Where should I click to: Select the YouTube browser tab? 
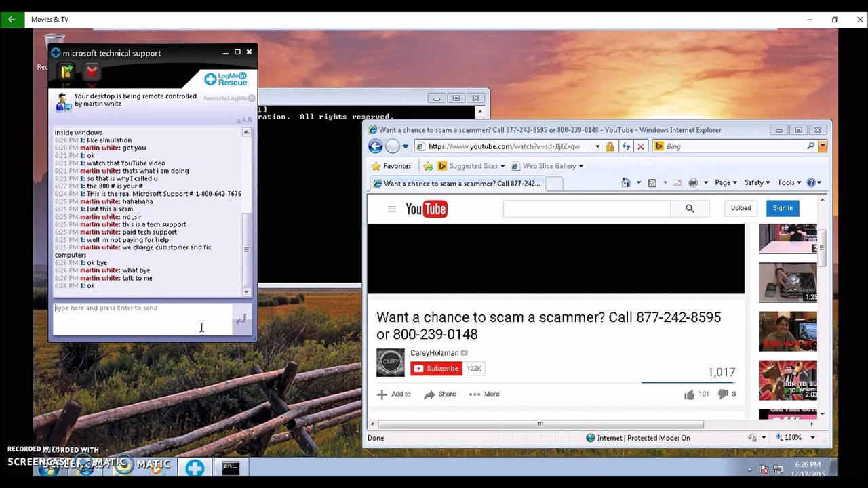coord(456,184)
